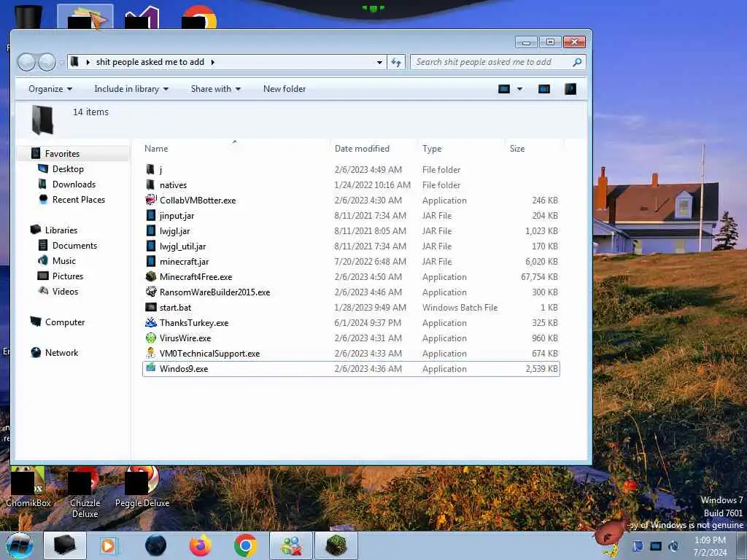Open Chuzzle Deluxe desktop shortcut

85,492
